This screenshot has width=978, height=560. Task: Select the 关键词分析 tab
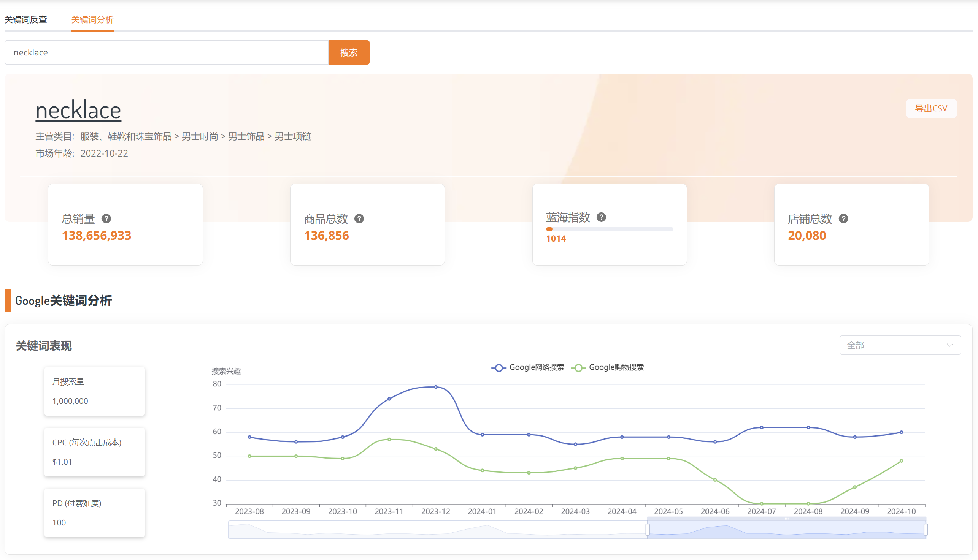(x=92, y=20)
